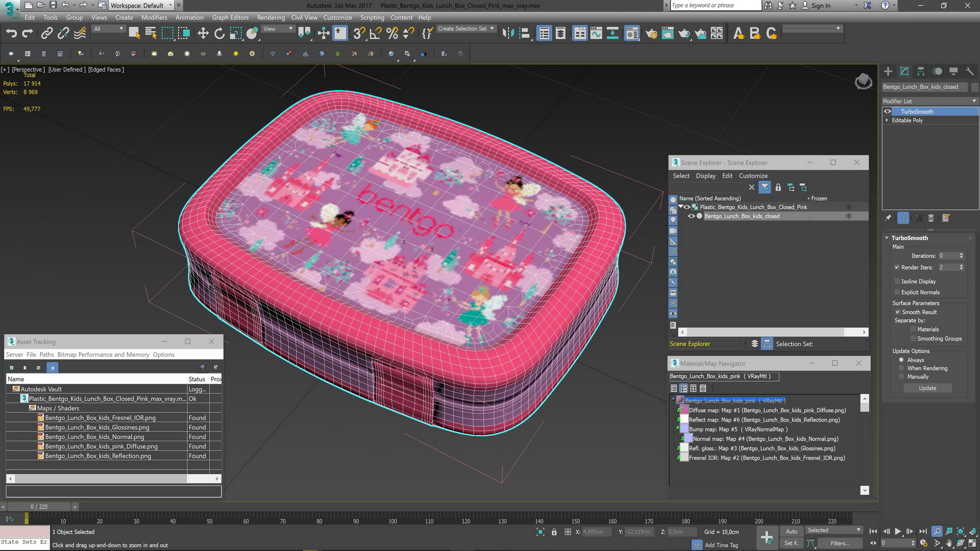The height and width of the screenshot is (551, 980).
Task: Open the Motion command panel tab
Action: click(x=937, y=71)
